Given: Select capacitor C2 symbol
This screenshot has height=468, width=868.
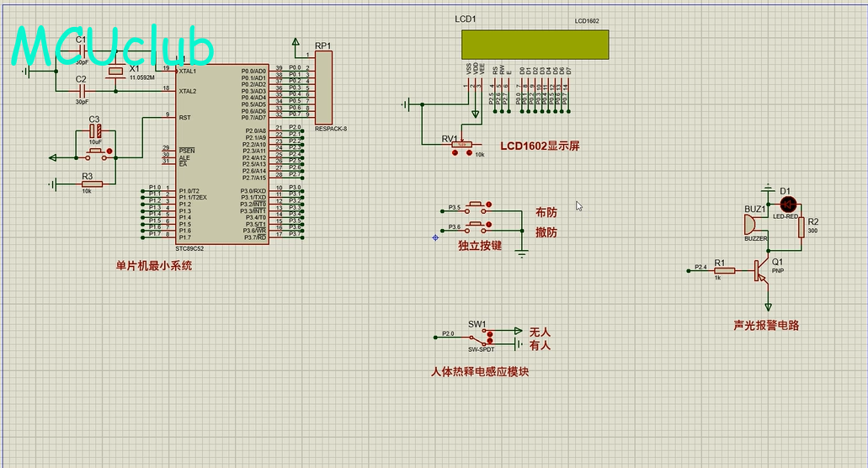Looking at the screenshot, I should (x=82, y=90).
